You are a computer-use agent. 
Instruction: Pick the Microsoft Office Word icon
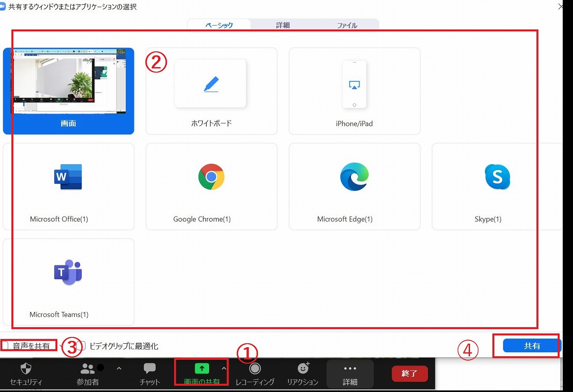tap(68, 177)
